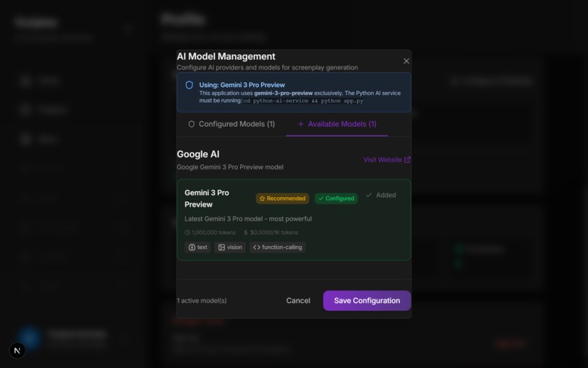Image resolution: width=588 pixels, height=368 pixels.
Task: Click the vision capability tag
Action: (230, 247)
